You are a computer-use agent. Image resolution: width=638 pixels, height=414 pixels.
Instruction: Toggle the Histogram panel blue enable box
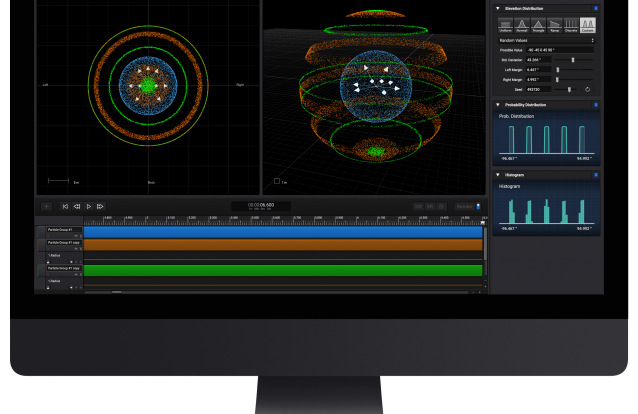tap(597, 174)
